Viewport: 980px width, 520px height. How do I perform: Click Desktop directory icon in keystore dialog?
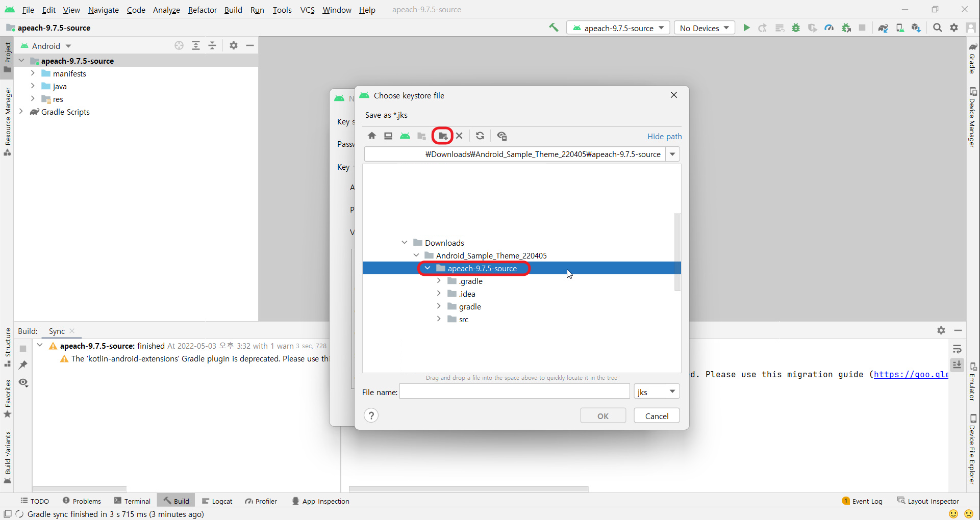pyautogui.click(x=388, y=136)
